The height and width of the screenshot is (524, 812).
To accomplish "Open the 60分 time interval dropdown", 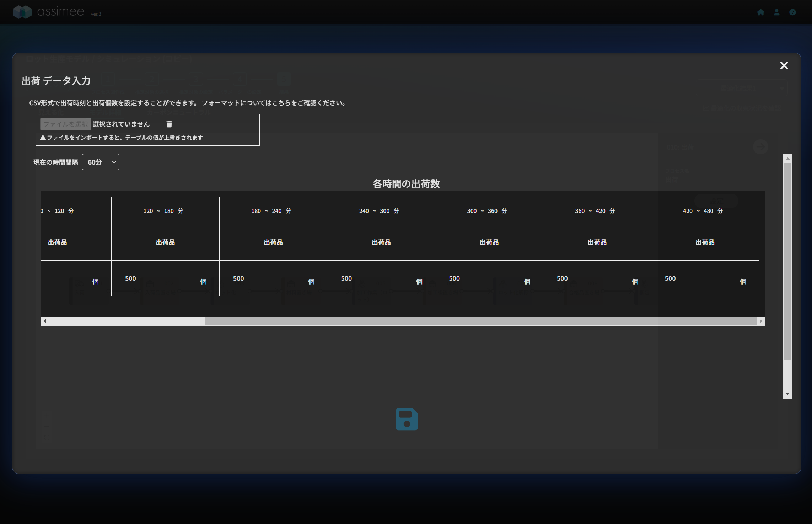I will click(x=101, y=162).
